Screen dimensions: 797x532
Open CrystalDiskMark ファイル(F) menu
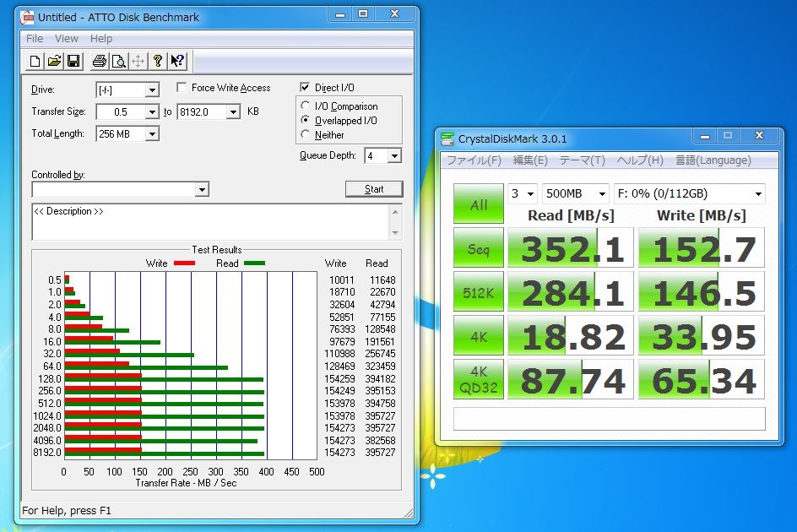pos(474,160)
